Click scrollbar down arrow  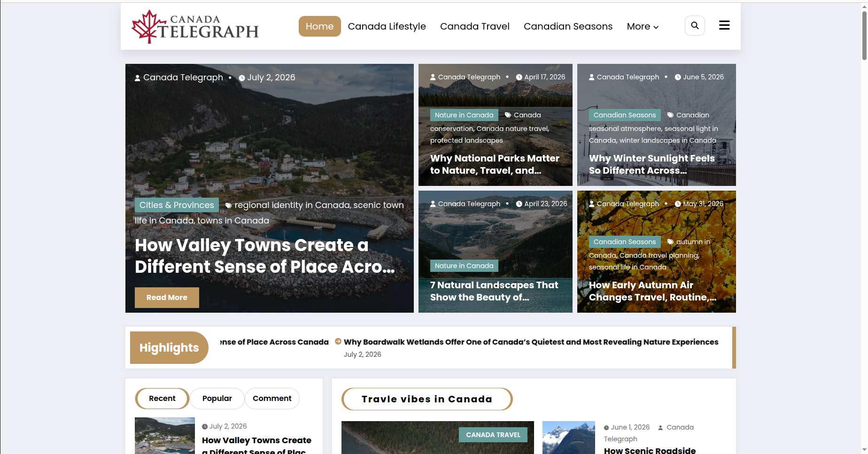coord(864,449)
